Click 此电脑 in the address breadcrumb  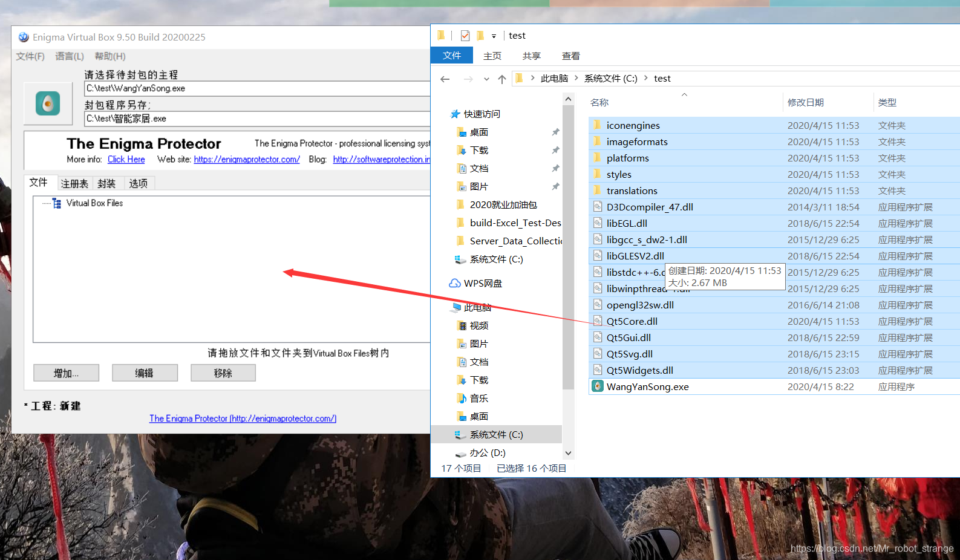click(554, 79)
